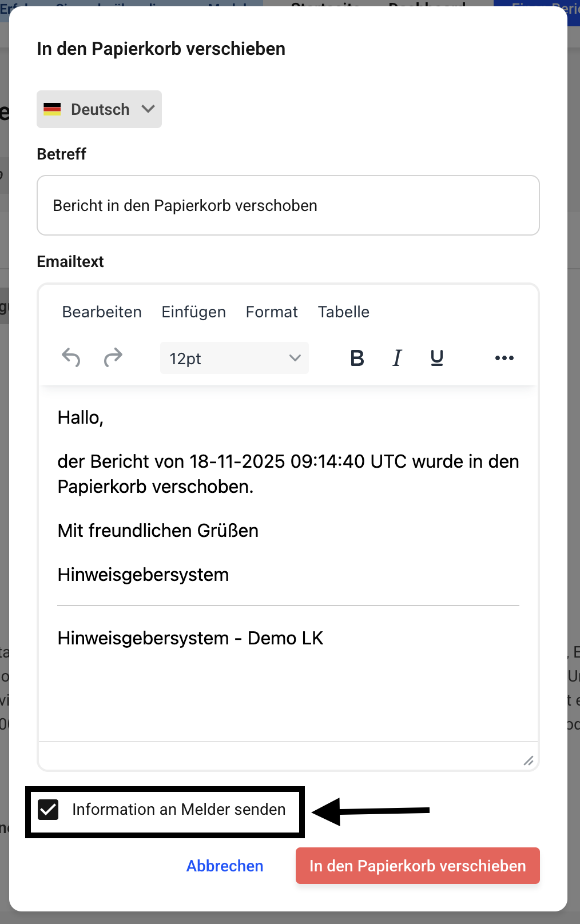Click the undo arrow in the editor toolbar
The height and width of the screenshot is (924, 580).
tap(71, 358)
